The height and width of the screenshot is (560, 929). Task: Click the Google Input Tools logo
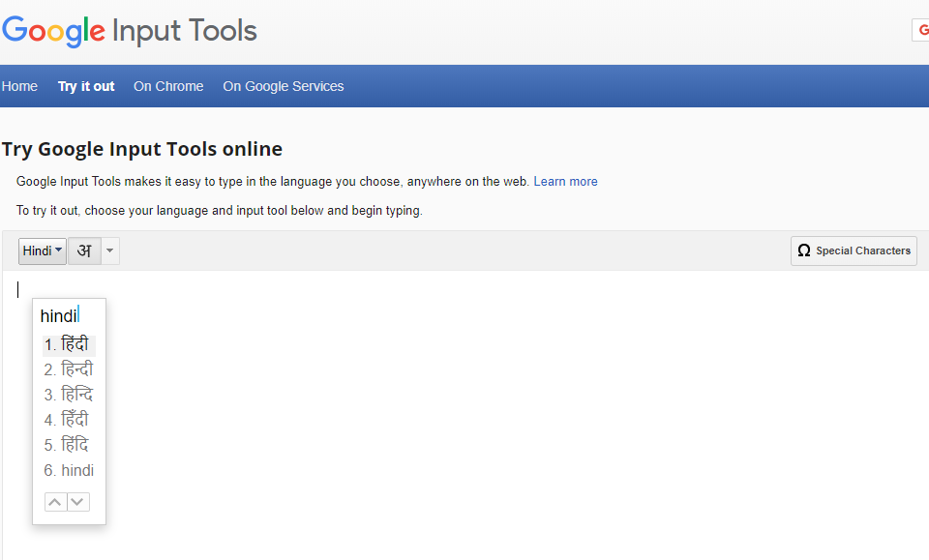point(129,31)
